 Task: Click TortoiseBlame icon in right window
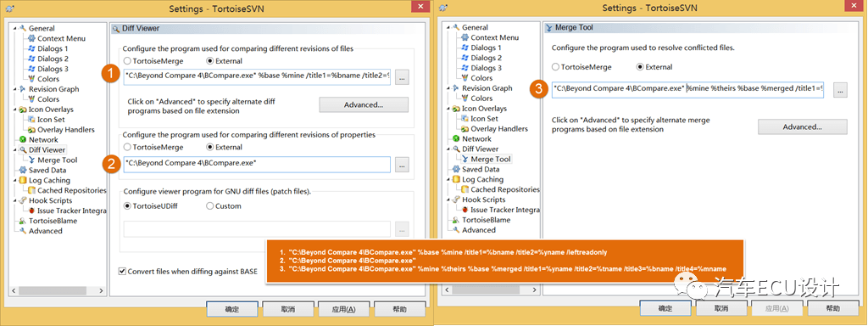(x=455, y=220)
